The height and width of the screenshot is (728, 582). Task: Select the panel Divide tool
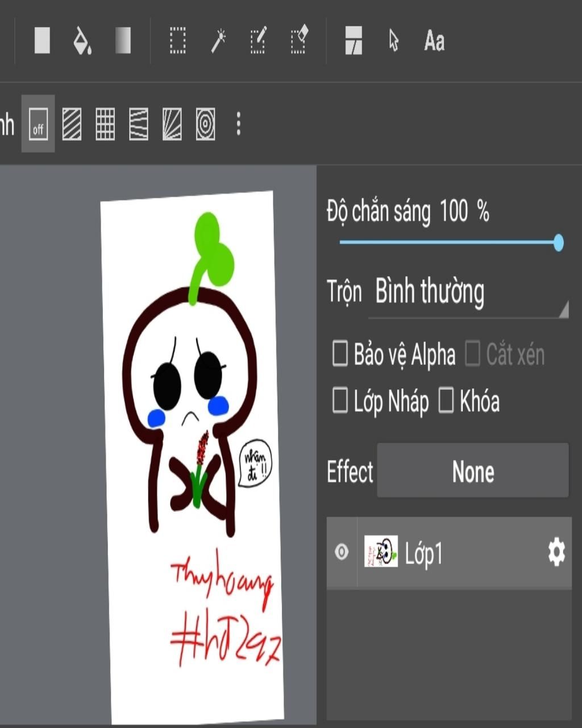coord(354,41)
